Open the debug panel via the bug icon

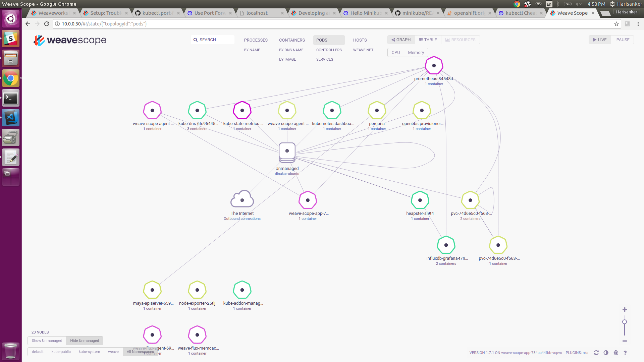point(616,353)
